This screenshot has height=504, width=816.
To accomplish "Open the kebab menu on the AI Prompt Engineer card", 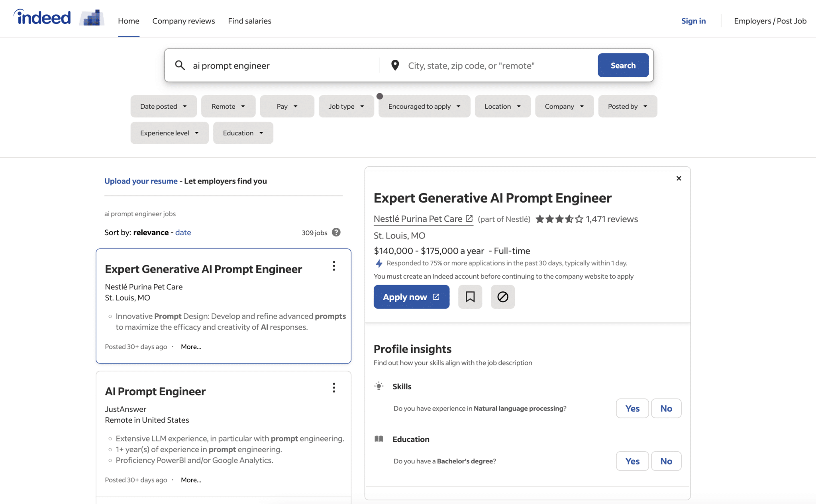I will pos(334,387).
